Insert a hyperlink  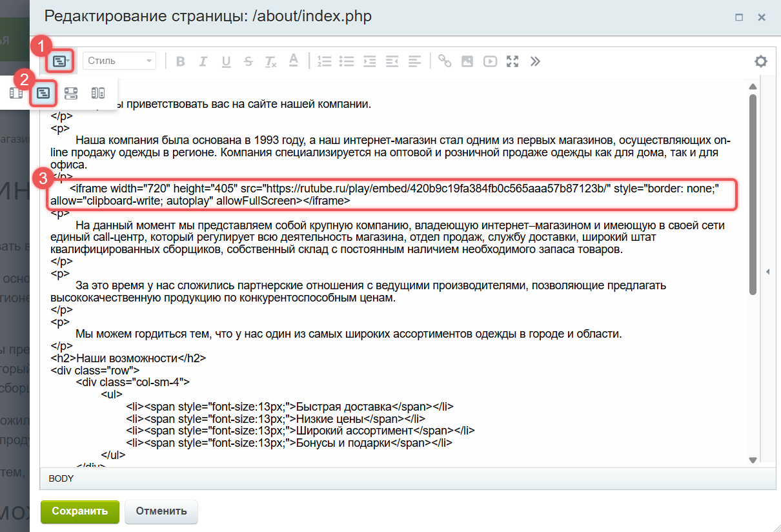coord(445,61)
